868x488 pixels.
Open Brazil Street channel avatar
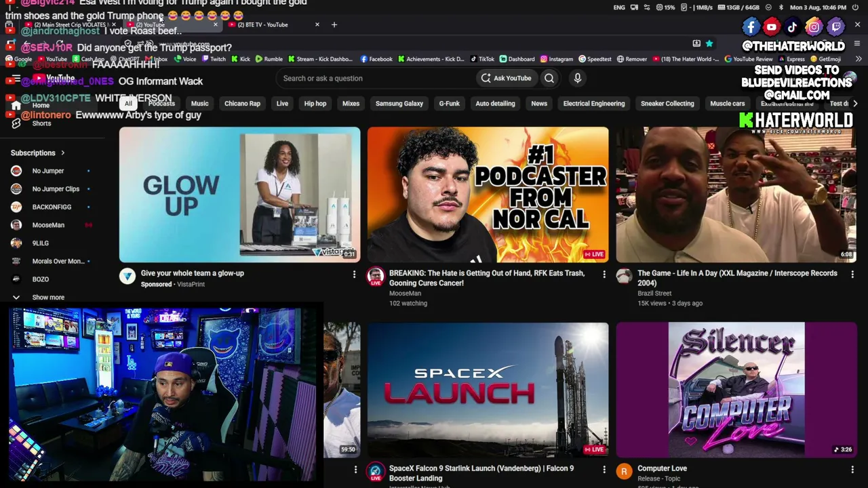tap(624, 276)
